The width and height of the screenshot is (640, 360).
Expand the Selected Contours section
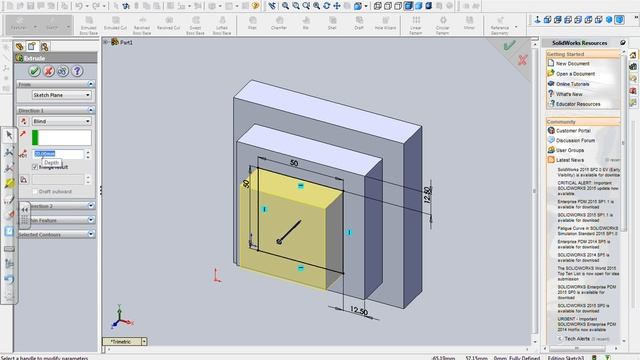coord(91,234)
